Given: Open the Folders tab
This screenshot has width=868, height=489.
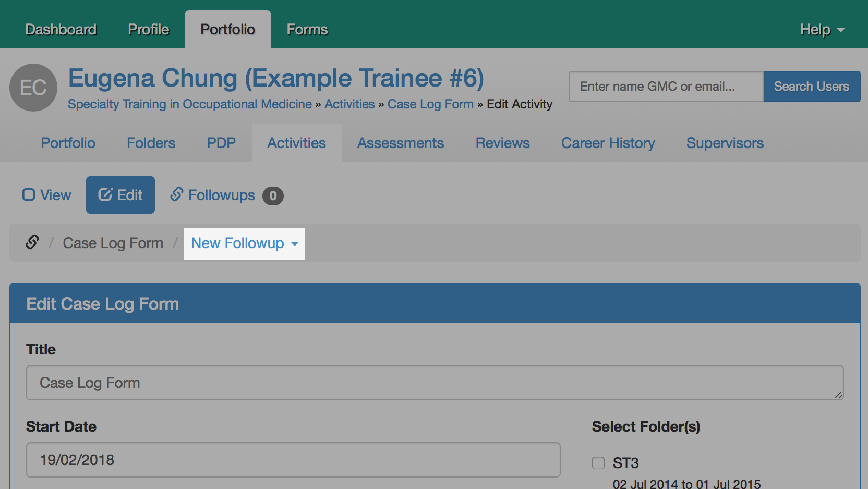Looking at the screenshot, I should coord(151,143).
